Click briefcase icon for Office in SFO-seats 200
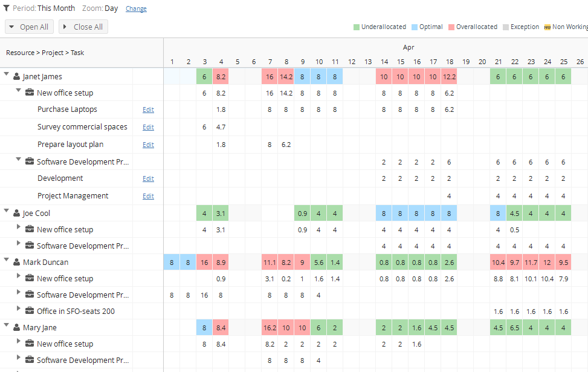588x372 pixels. 30,311
